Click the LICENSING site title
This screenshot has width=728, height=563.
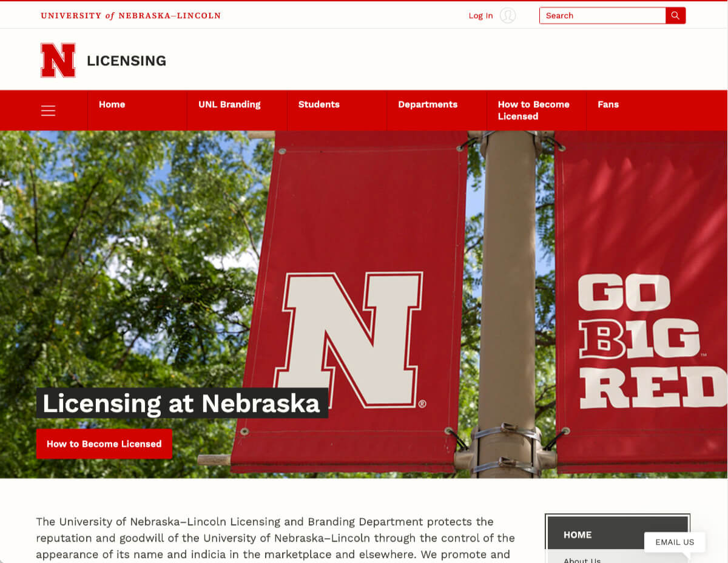[x=126, y=61]
